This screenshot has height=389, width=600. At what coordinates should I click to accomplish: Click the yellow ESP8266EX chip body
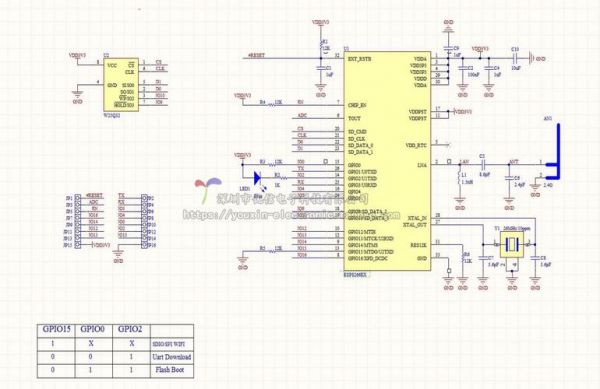[387, 161]
